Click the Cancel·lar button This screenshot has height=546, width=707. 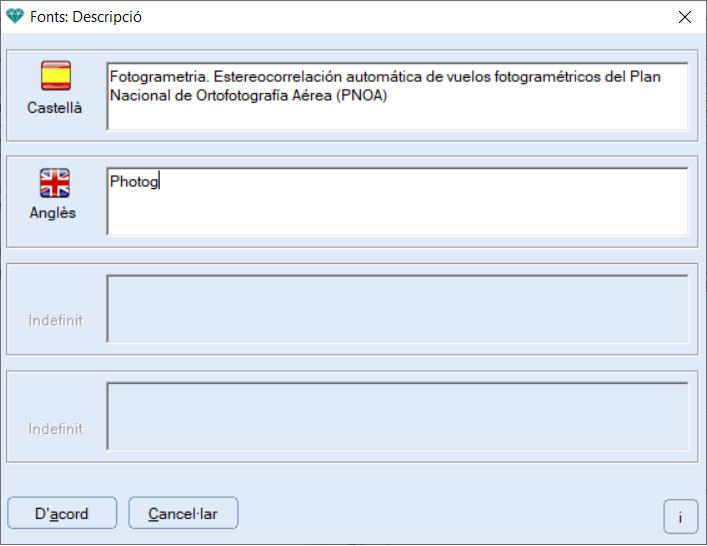pyautogui.click(x=183, y=513)
